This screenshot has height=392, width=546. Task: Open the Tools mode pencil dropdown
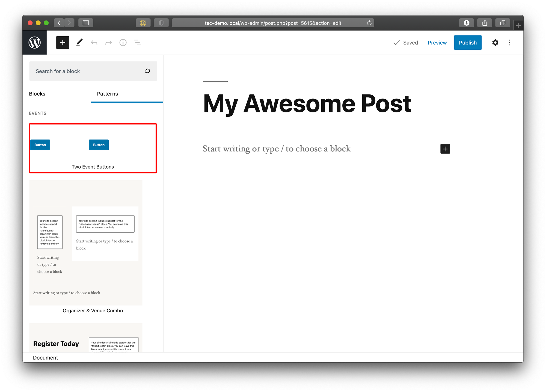(x=79, y=43)
